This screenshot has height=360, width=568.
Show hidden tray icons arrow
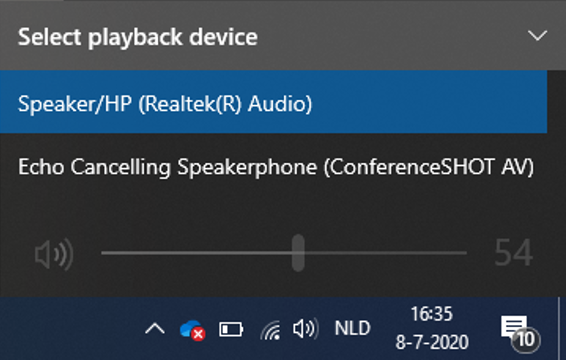point(155,329)
